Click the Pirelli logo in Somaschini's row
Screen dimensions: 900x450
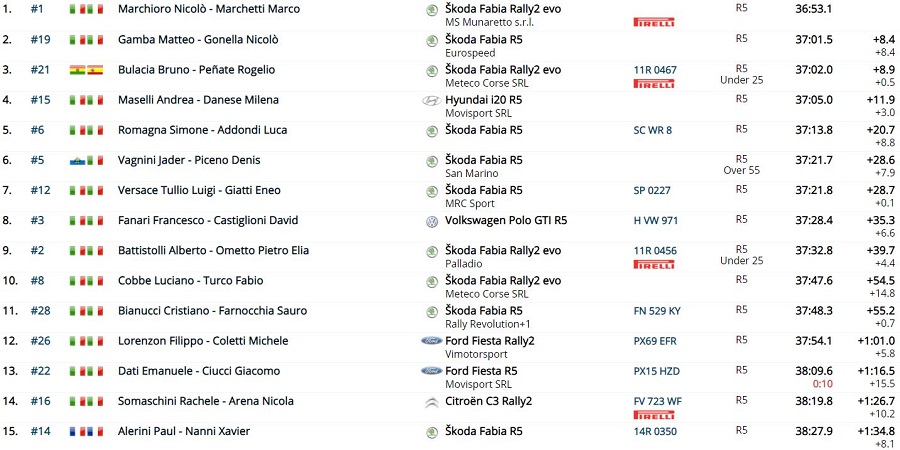click(x=654, y=414)
